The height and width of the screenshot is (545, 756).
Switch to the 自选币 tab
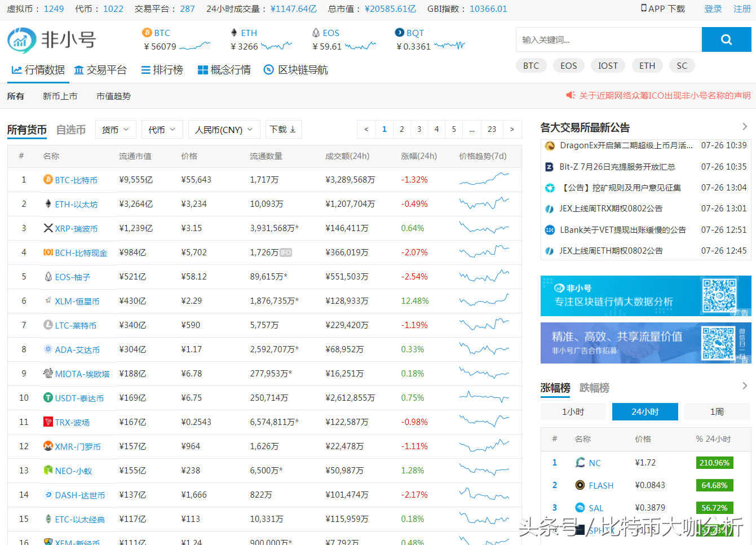(x=71, y=130)
